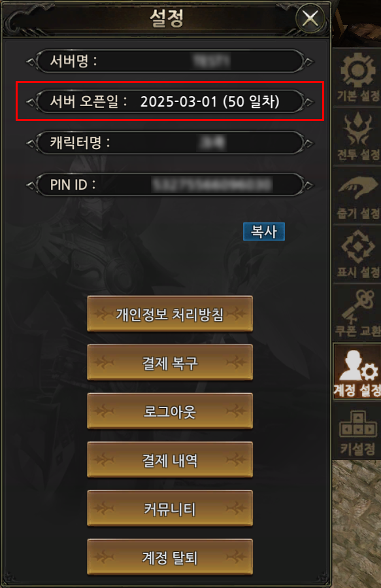Open the 기본 설정 gear icon tab

(x=357, y=77)
